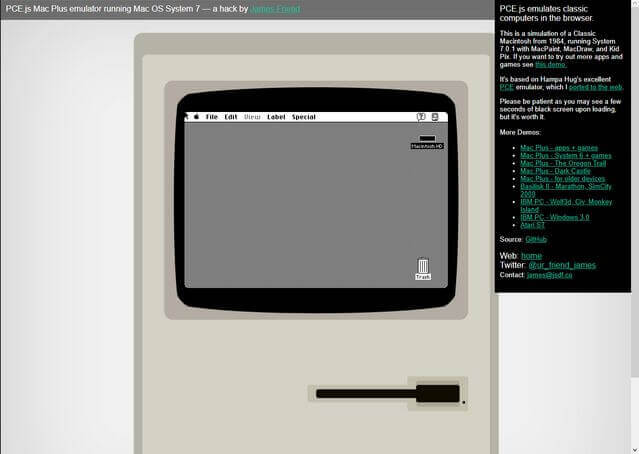
Task: Open the Application menu icon
Action: [435, 117]
